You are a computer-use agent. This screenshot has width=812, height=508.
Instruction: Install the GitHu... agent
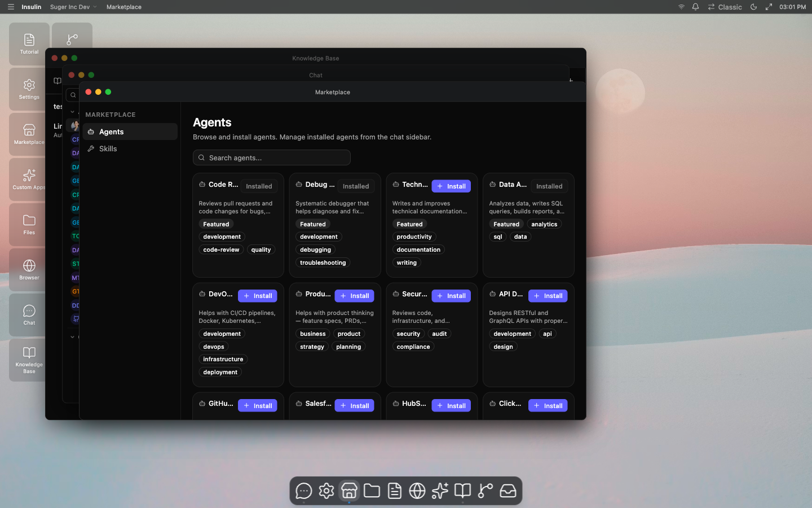pos(258,406)
